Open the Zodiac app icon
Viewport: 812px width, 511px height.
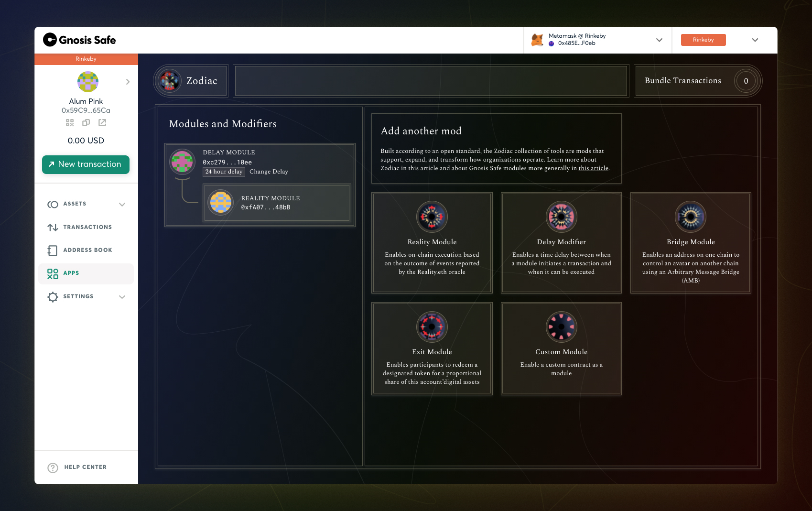(170, 80)
